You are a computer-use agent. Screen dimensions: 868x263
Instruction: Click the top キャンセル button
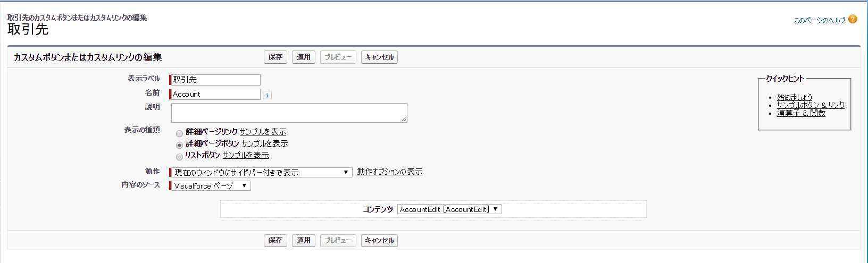coord(379,57)
